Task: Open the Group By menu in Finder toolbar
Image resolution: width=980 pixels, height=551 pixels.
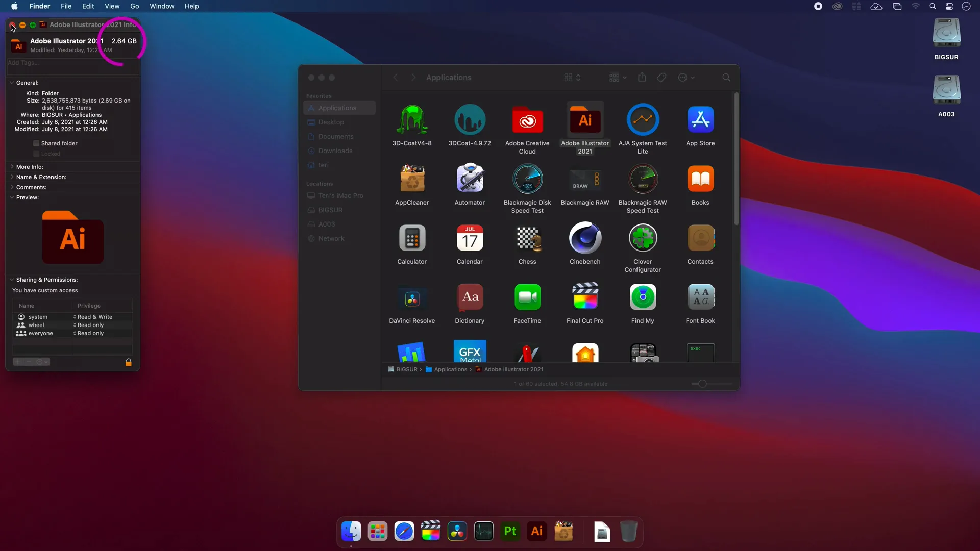Action: (x=618, y=78)
